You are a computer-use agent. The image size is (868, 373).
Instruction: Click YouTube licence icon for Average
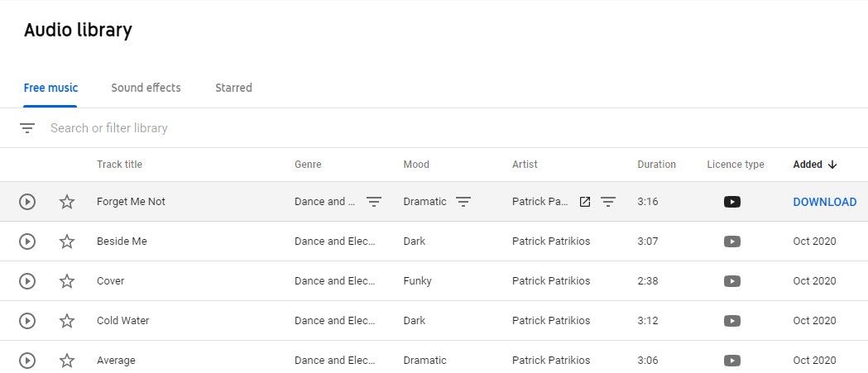731,361
